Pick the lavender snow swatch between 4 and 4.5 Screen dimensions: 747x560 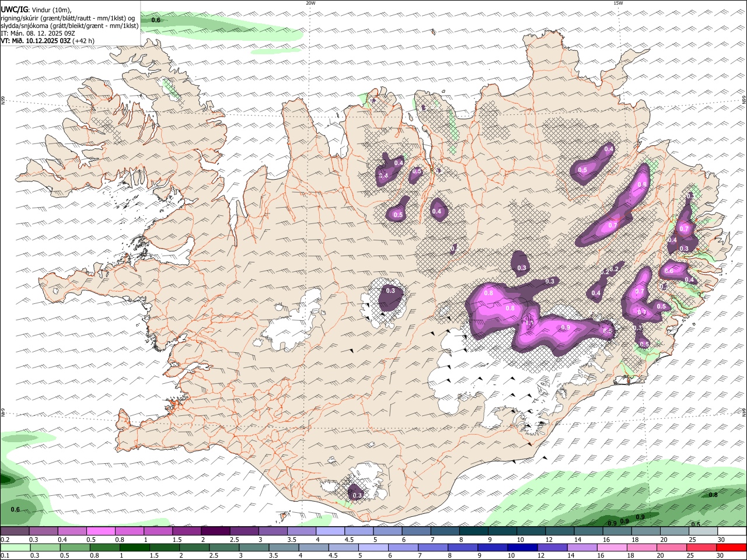(x=329, y=531)
